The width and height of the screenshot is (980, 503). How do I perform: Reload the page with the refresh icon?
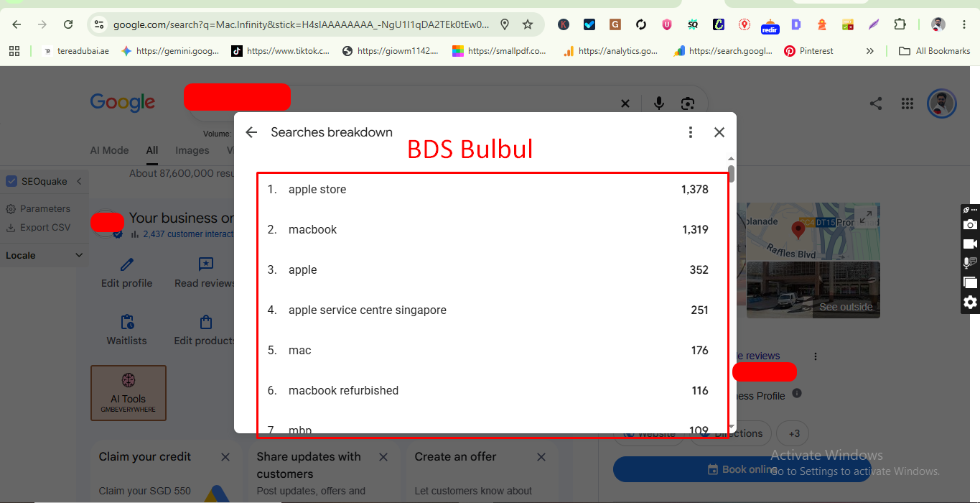tap(68, 24)
